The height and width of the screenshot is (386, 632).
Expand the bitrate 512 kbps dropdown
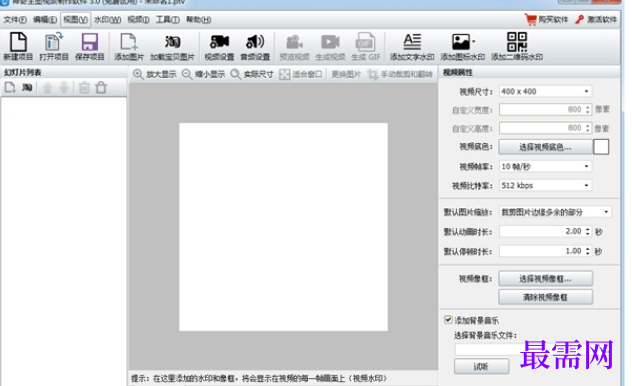click(x=545, y=185)
